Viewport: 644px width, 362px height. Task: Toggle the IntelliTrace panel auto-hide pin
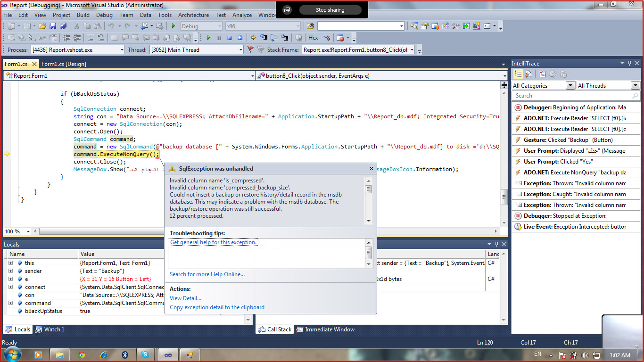point(629,63)
